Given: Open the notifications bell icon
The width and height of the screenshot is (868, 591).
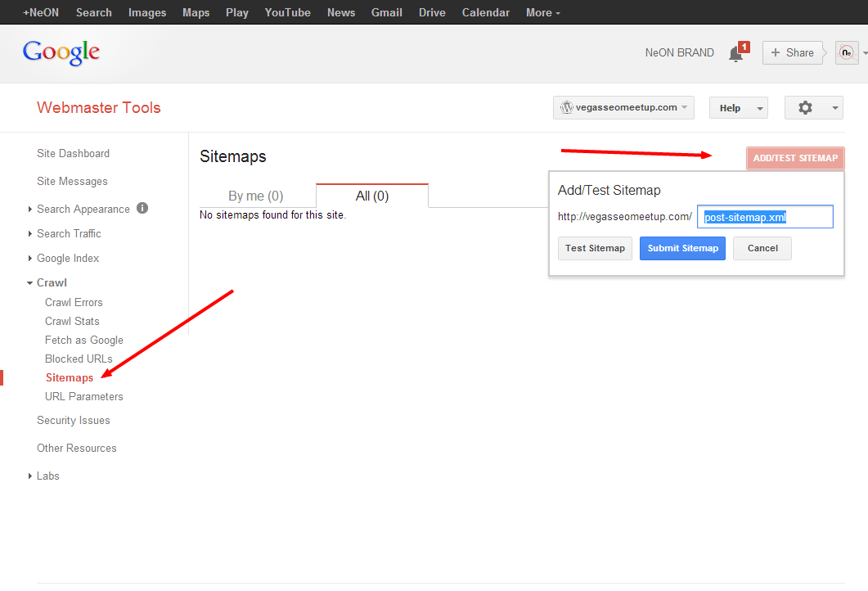Looking at the screenshot, I should coord(735,54).
